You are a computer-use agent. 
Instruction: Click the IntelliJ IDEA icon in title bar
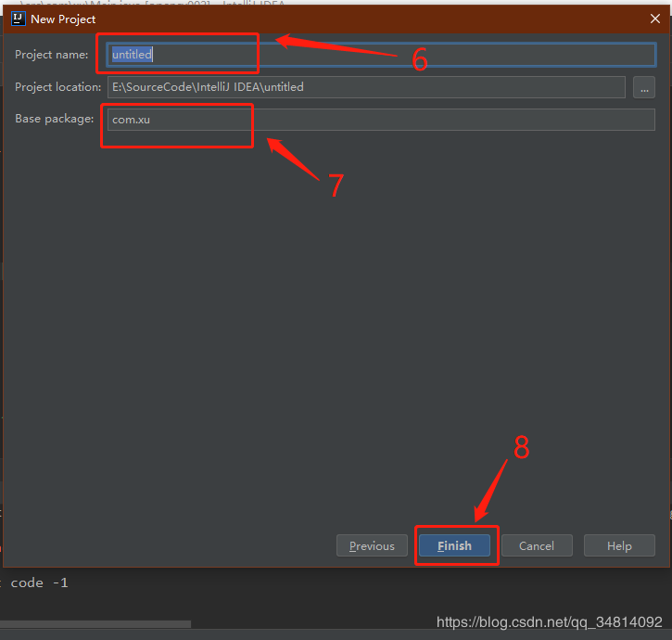19,19
